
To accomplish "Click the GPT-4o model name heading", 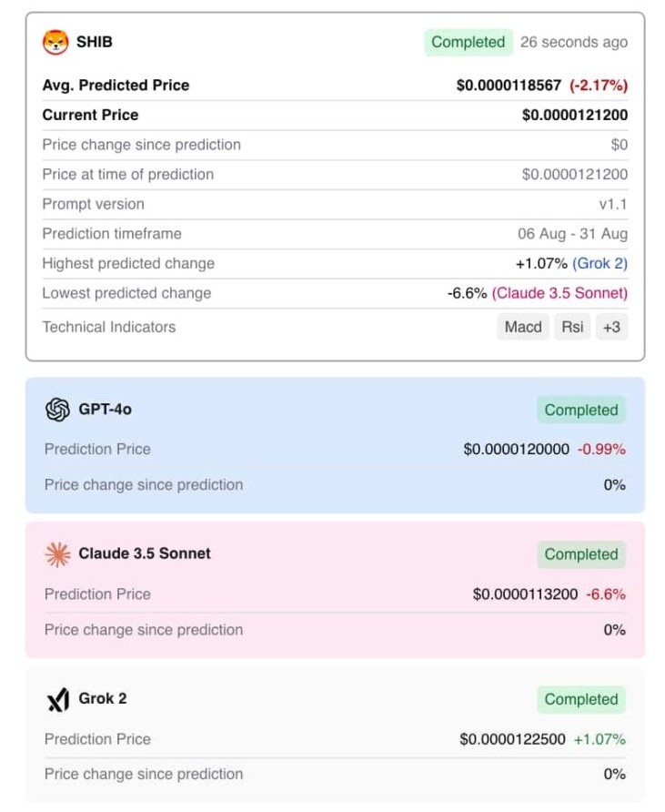I will click(105, 409).
